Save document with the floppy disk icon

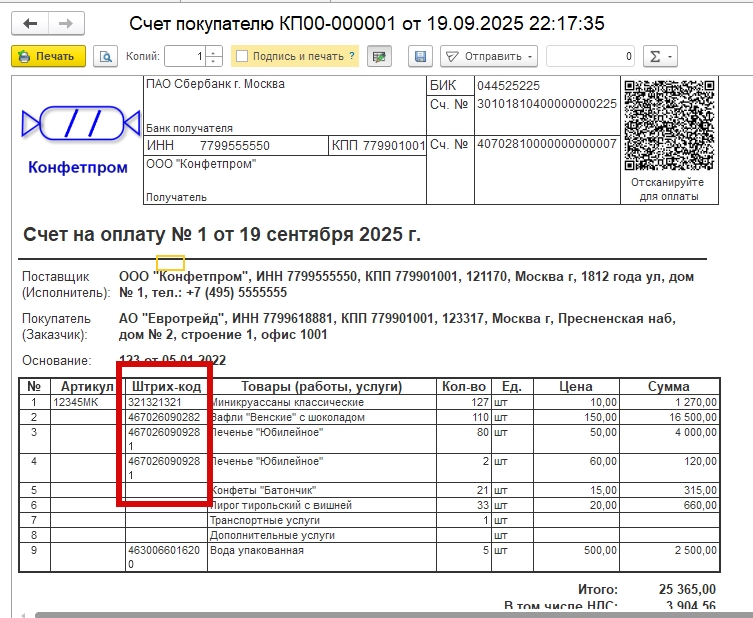(420, 56)
